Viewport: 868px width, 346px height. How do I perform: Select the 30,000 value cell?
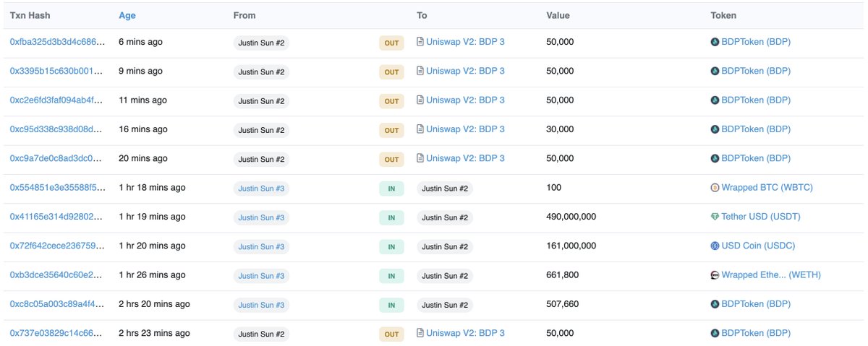[x=560, y=129]
